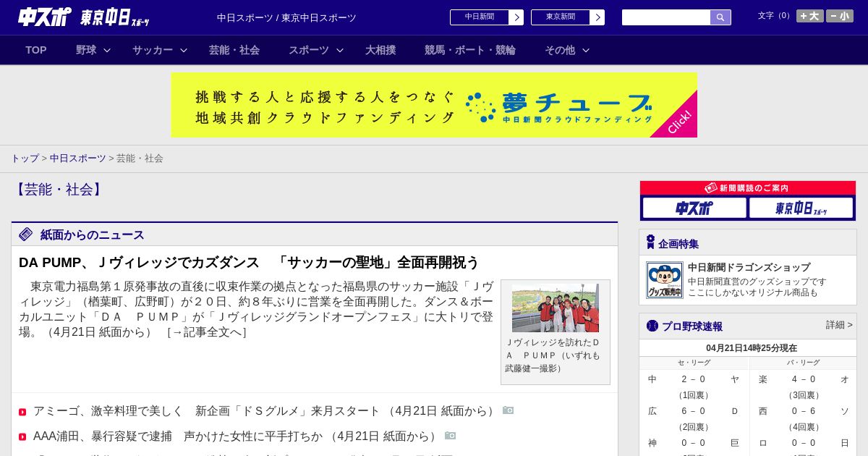Open 中日新聞ドラゴンズショップ link
Viewport: 868px width, 456px height.
point(749,267)
